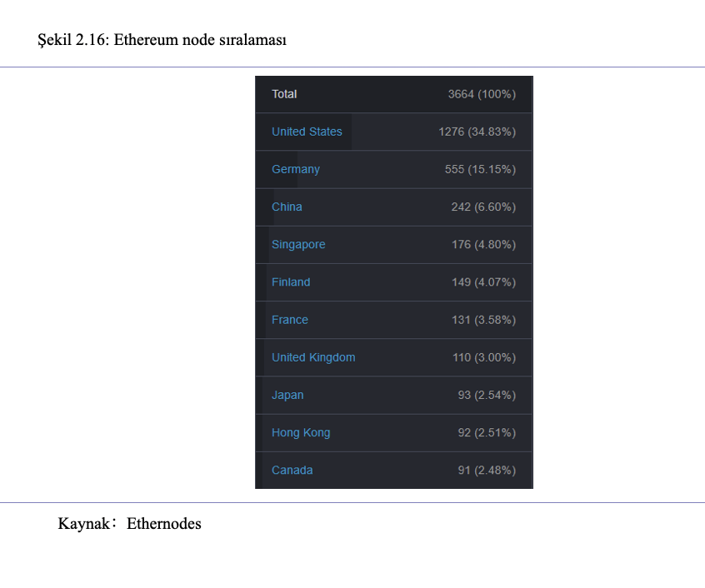Click the figure caption Şekil 2.16
Screen dimensions: 705x588
point(162,40)
